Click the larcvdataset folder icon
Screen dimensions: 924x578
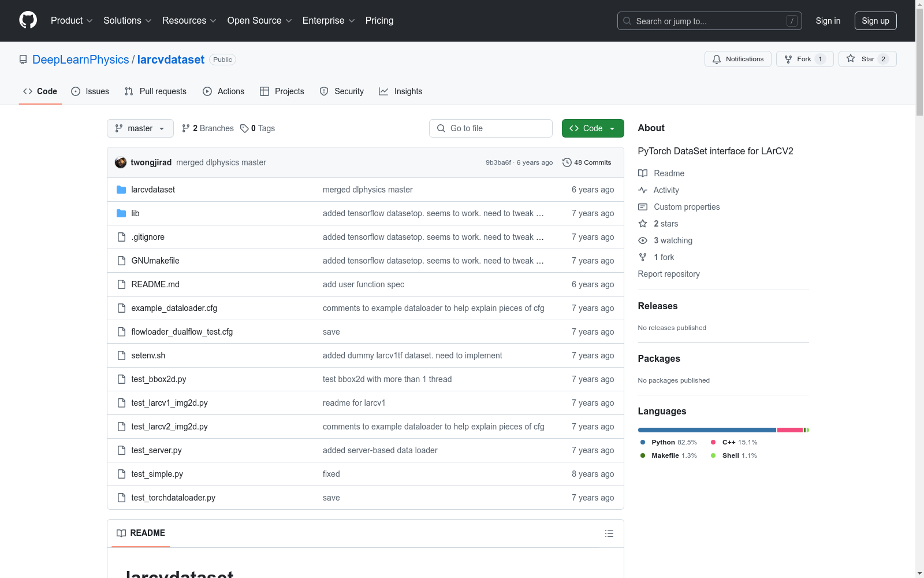[121, 190]
